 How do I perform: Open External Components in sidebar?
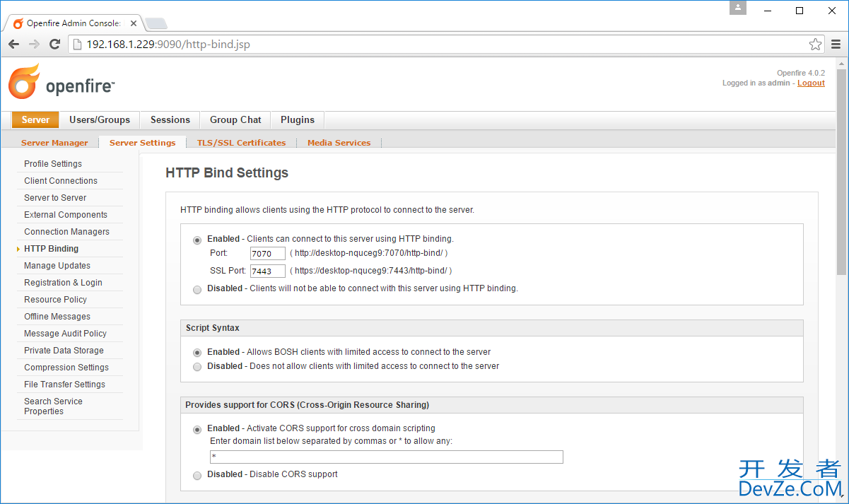pyautogui.click(x=66, y=215)
